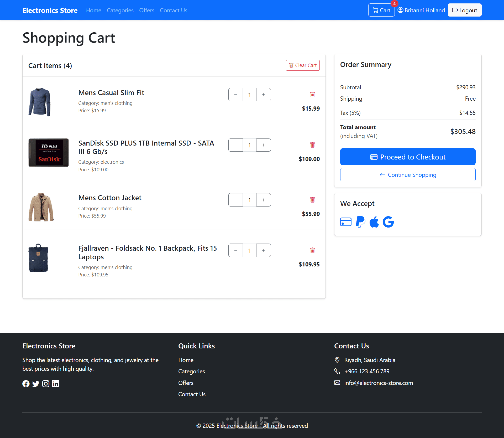The width and height of the screenshot is (504, 438).
Task: Go to Offers in navbar
Action: pyautogui.click(x=146, y=10)
